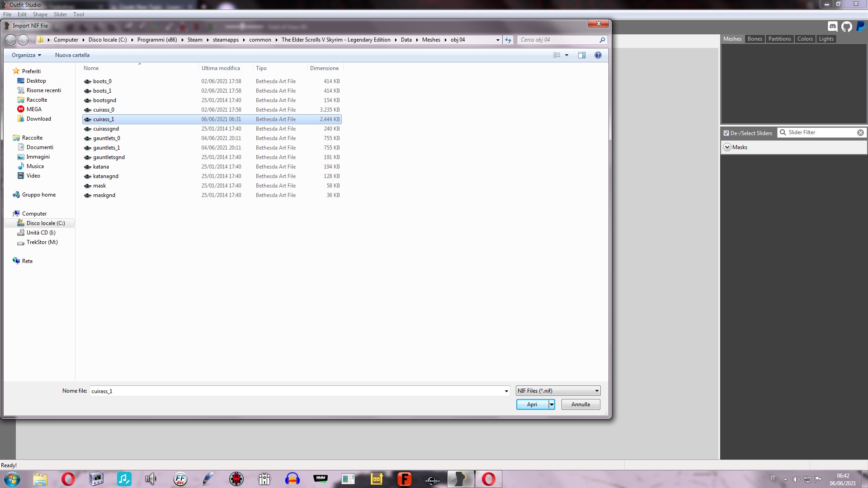Go forward with the dialog's forward arrow
868x488 pixels.
tap(23, 40)
